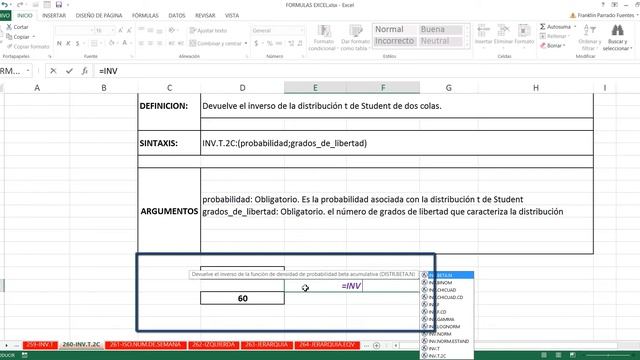640x360 pixels.
Task: Click Combinar y centrar button
Action: point(216,43)
